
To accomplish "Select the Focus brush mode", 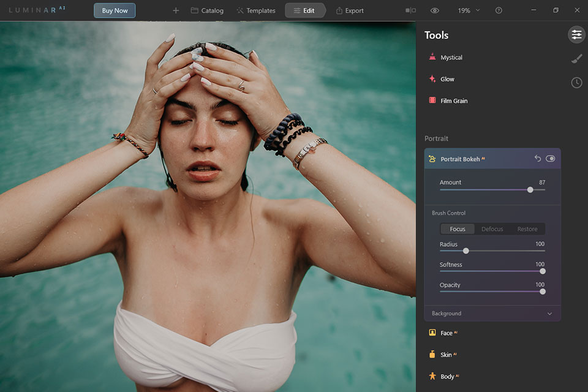I will tap(458, 229).
